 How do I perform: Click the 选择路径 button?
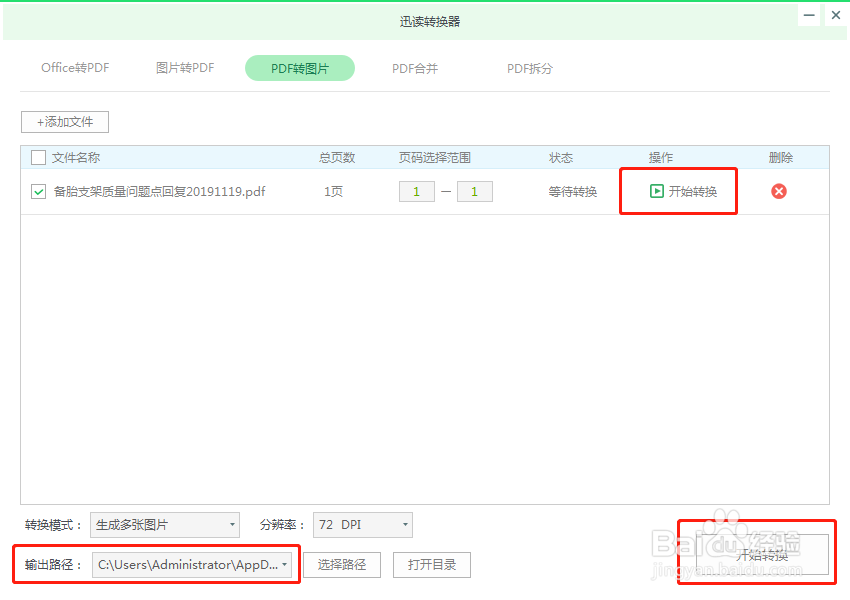342,565
